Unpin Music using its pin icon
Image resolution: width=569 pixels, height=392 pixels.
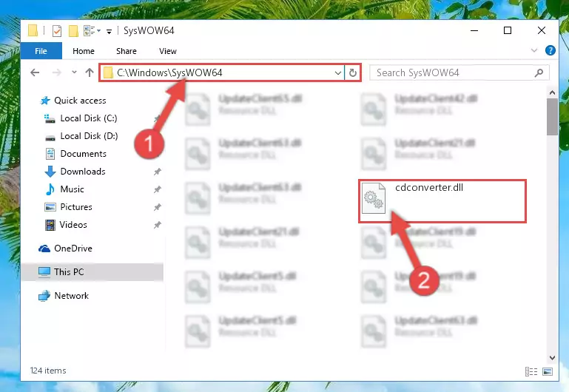pos(157,189)
